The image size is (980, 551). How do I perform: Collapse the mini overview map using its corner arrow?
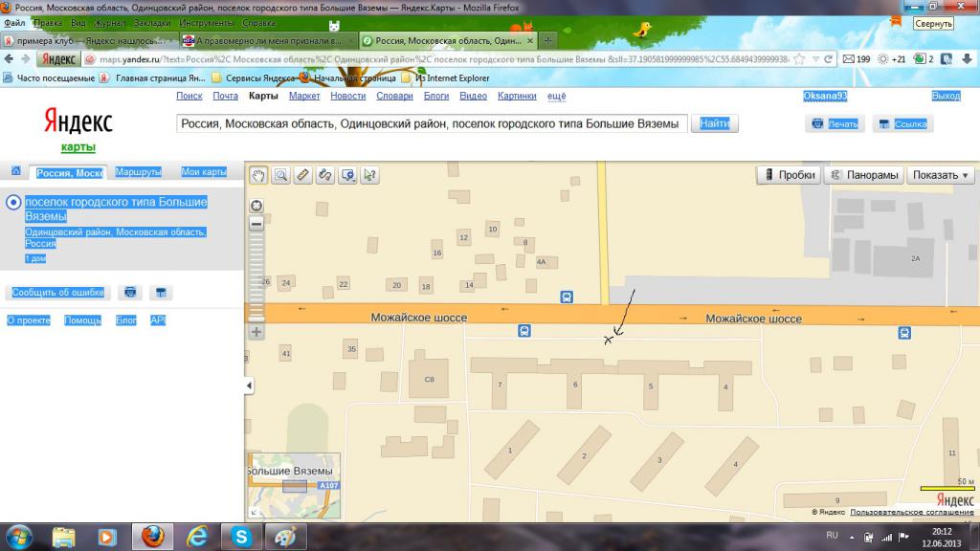254,513
